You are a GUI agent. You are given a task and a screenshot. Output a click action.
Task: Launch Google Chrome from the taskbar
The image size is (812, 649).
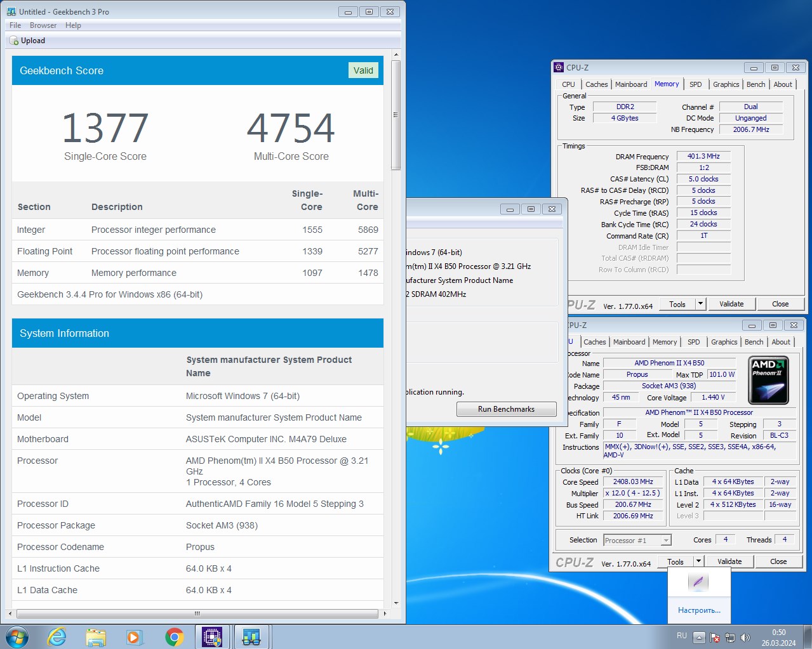[174, 637]
